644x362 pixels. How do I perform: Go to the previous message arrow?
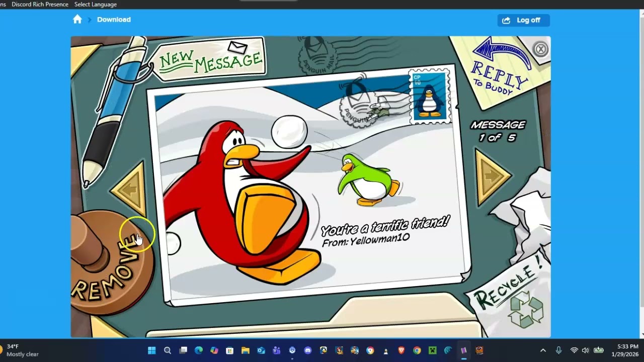(130, 190)
